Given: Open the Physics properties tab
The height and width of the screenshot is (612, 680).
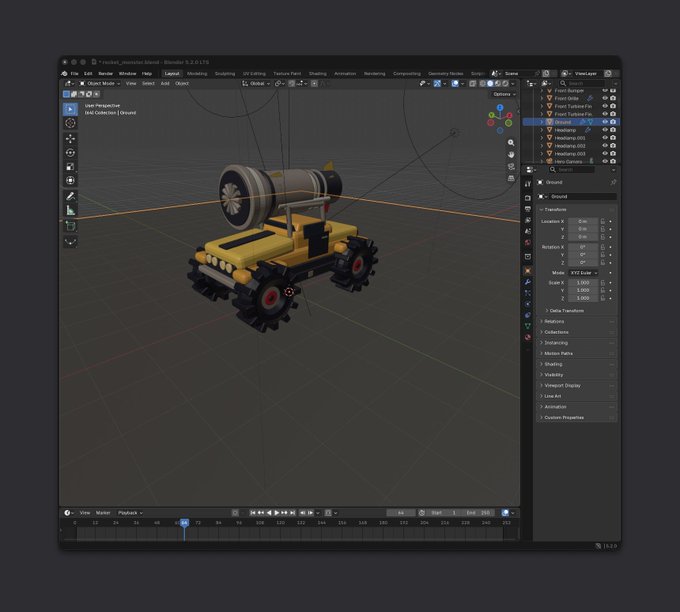Looking at the screenshot, I should (528, 304).
